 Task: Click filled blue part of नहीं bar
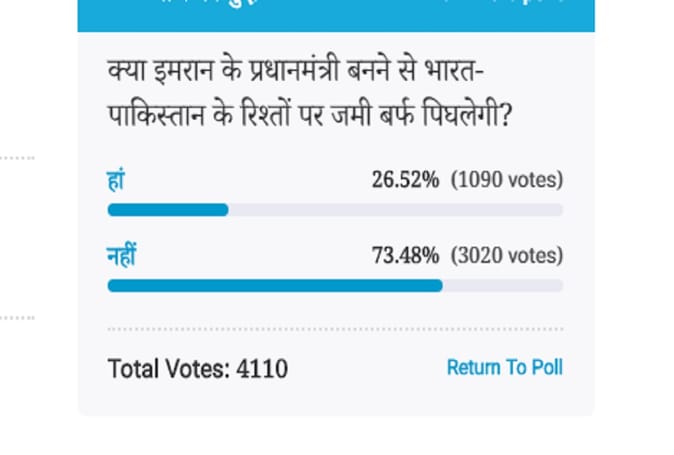pyautogui.click(x=275, y=285)
